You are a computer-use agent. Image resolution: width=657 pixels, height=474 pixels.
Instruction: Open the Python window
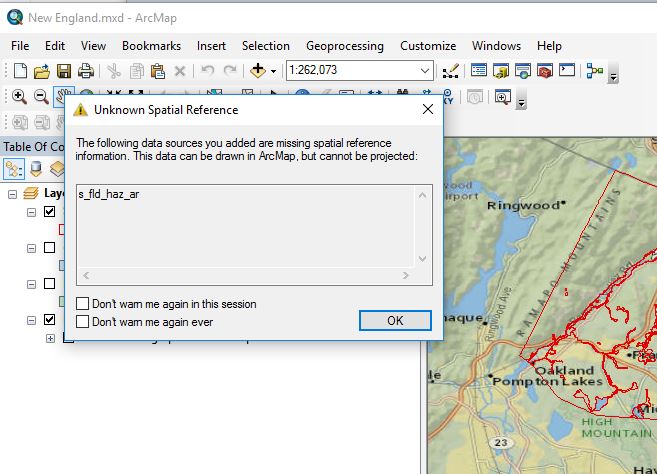[567, 70]
